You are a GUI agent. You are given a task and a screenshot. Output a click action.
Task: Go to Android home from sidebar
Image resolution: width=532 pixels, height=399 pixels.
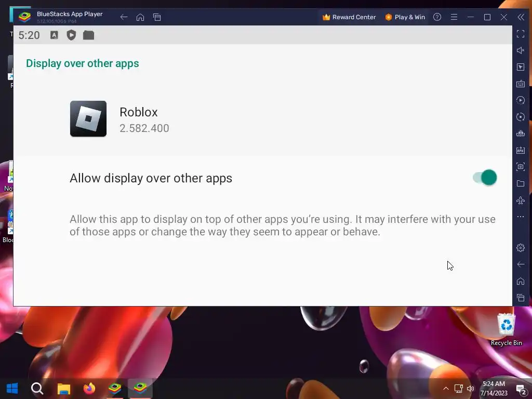[x=521, y=281]
